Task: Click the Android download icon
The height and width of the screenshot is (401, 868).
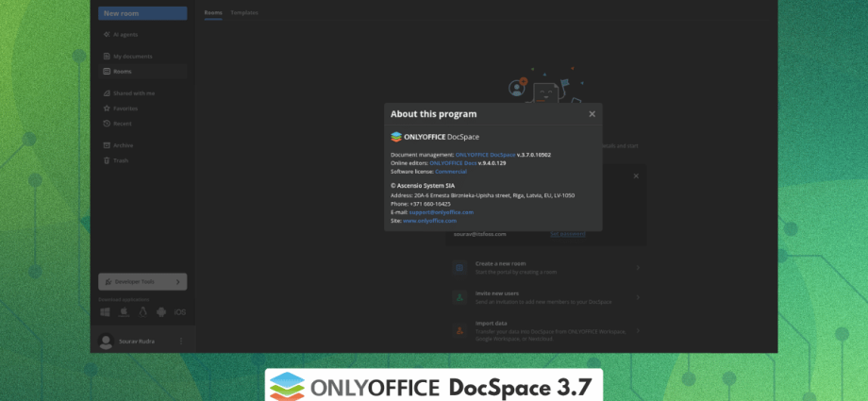Action: click(161, 312)
